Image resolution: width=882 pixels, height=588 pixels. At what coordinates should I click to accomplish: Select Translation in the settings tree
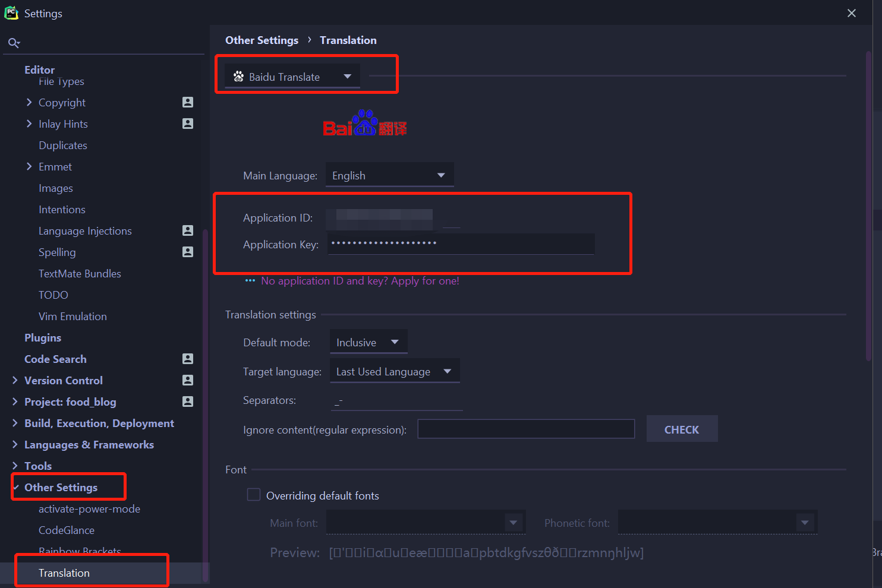point(64,573)
